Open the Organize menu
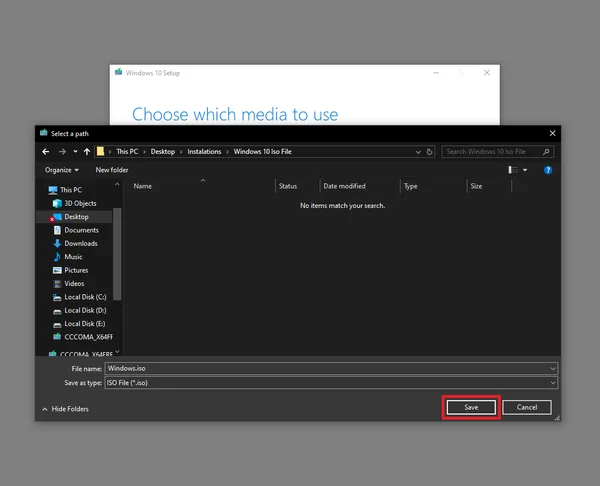Image resolution: width=600 pixels, height=486 pixels. tap(62, 170)
